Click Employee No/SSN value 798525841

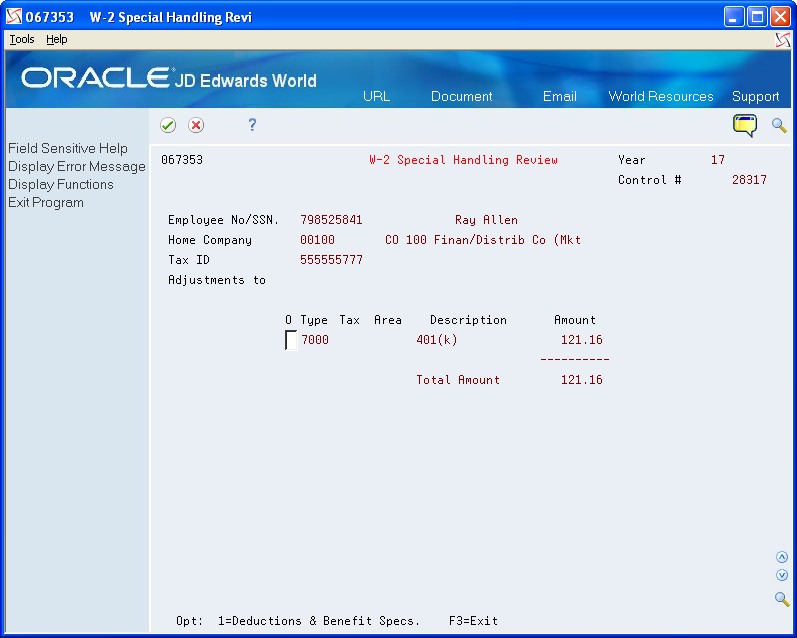click(331, 220)
